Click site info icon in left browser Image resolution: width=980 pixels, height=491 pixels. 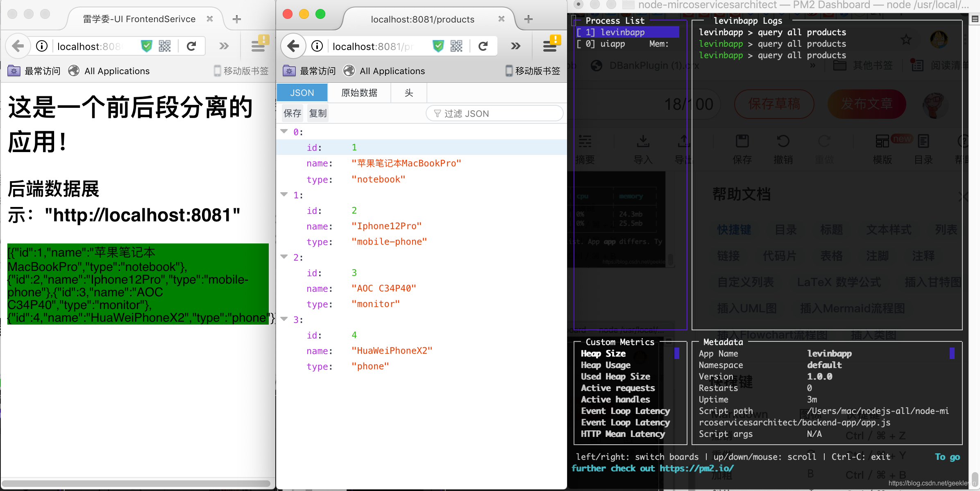(x=42, y=46)
